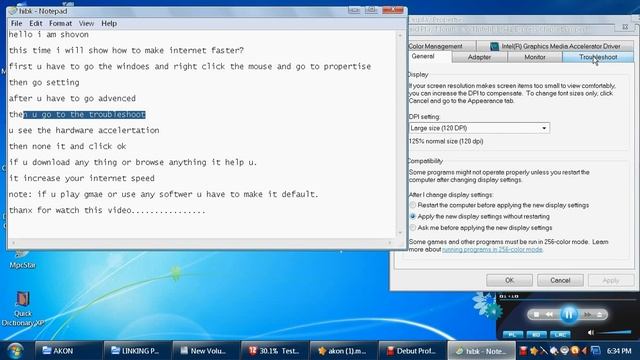Pause the media player playback
Screen dimensions: 640x360
(x=569, y=314)
